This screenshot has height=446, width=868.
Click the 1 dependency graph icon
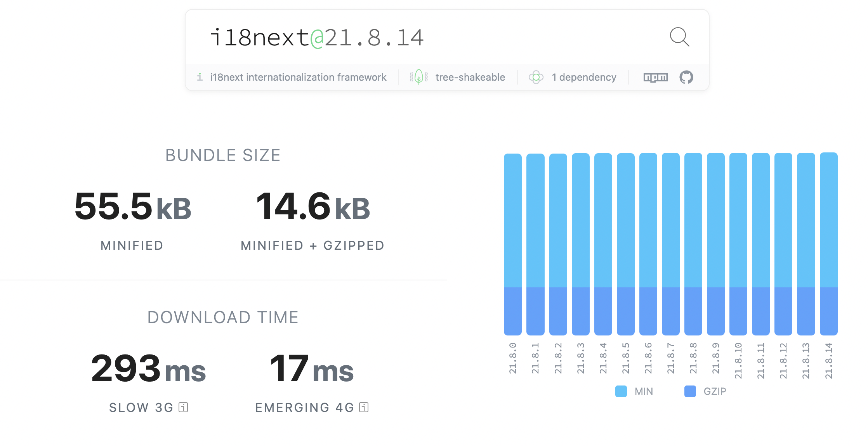point(537,78)
